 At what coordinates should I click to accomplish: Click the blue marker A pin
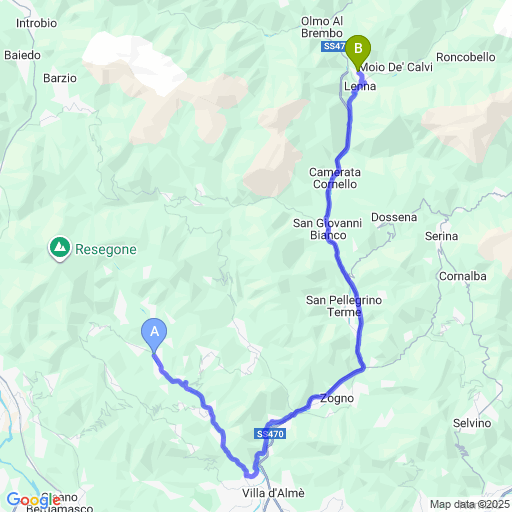[154, 335]
